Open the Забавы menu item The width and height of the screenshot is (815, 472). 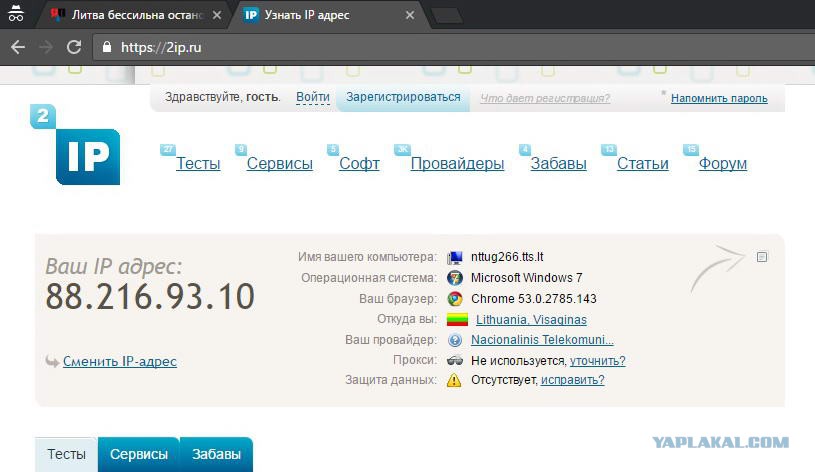(558, 163)
